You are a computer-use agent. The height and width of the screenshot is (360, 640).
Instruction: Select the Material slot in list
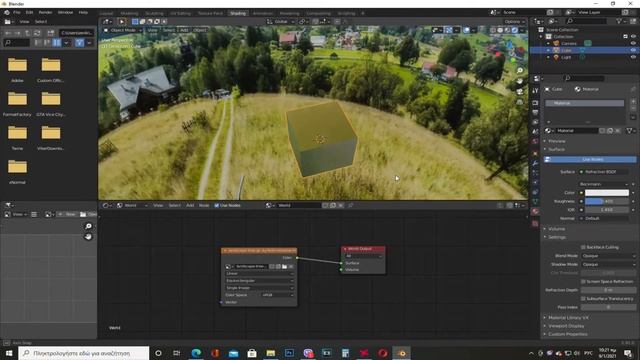coord(584,103)
